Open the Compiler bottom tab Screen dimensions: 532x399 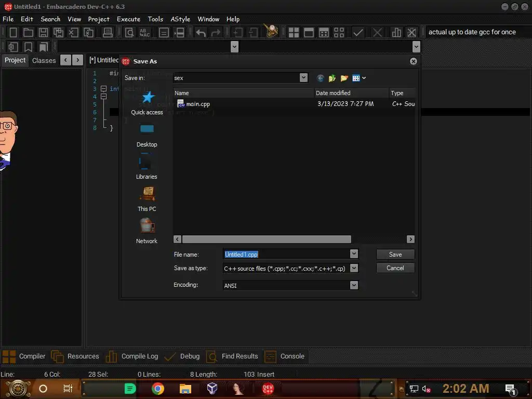tap(24, 356)
